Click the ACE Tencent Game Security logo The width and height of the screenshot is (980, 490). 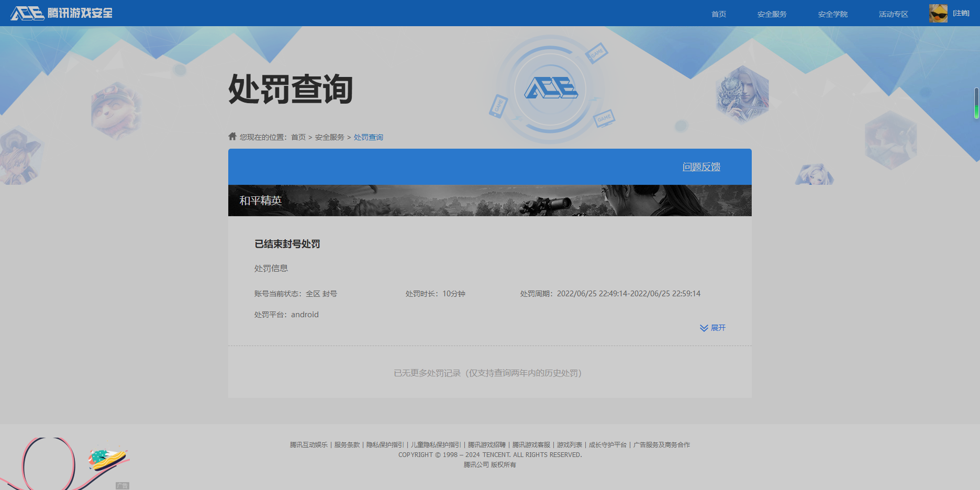pos(61,13)
